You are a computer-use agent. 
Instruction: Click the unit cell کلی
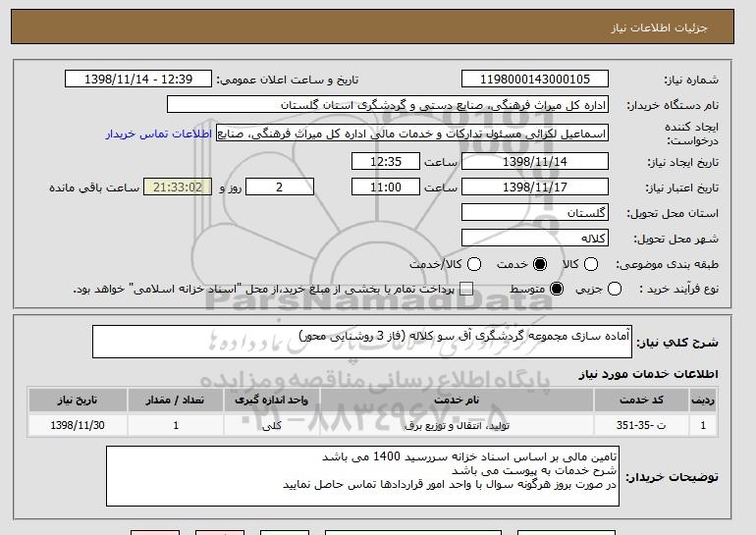coord(271,426)
